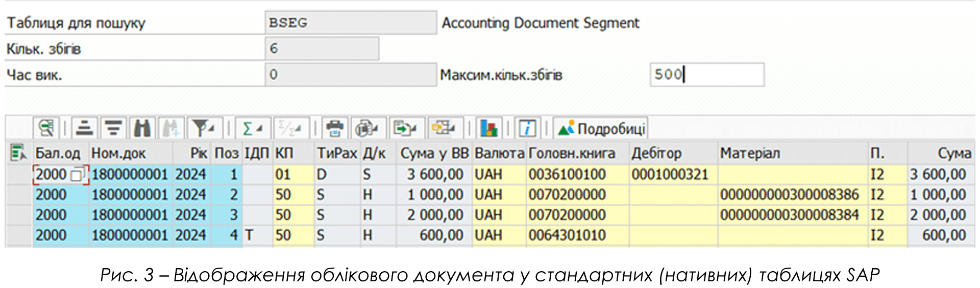
Task: Click the select-all icon left of Бал.од
Action: pyautogui.click(x=18, y=152)
